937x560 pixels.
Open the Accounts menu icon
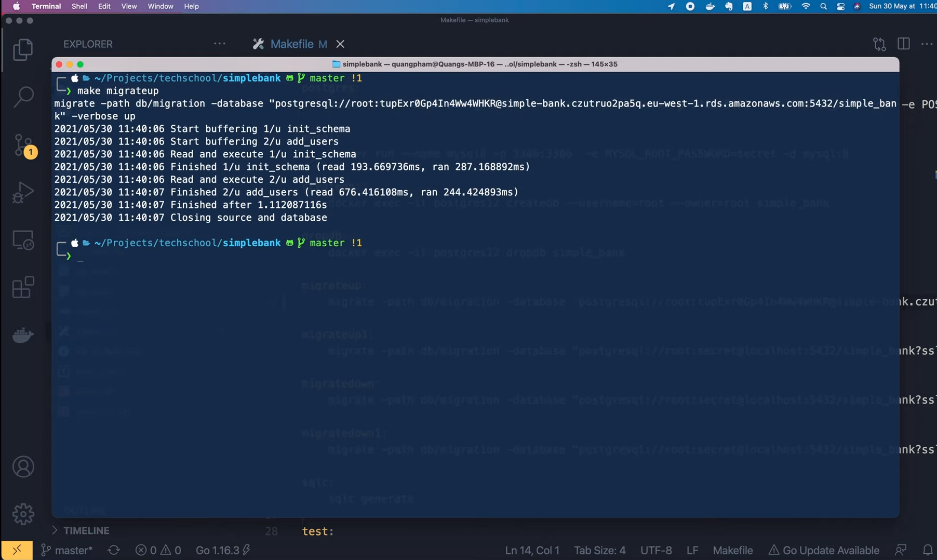[23, 466]
